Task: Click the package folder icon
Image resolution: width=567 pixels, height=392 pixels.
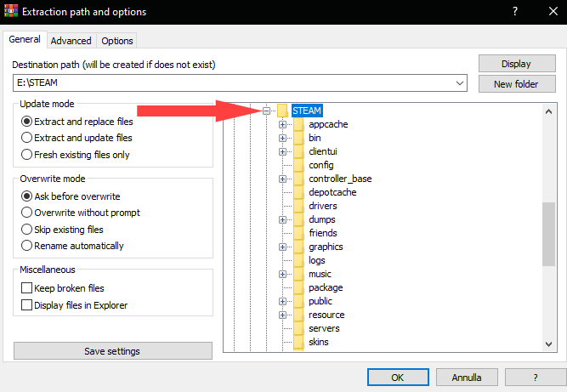Action: point(298,288)
